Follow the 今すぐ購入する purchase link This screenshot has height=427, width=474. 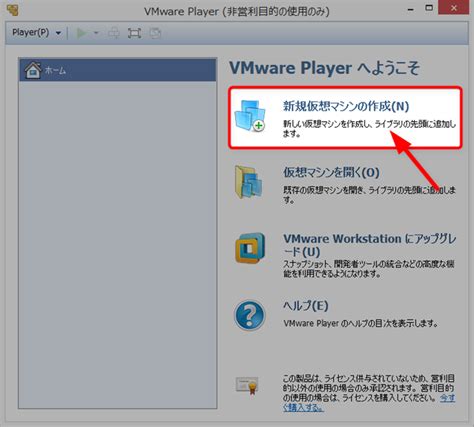tap(369, 402)
